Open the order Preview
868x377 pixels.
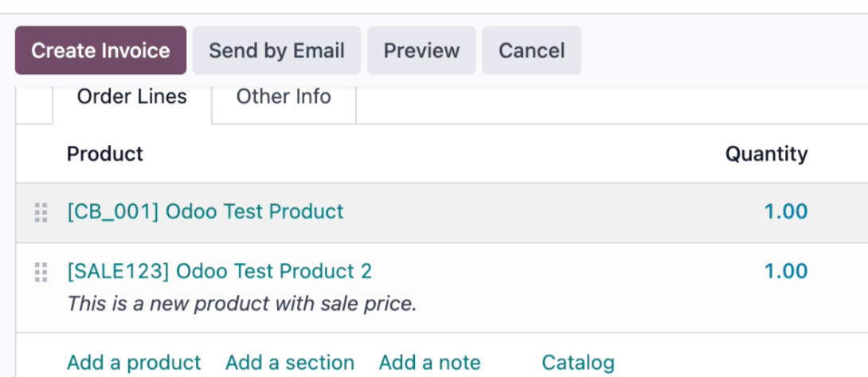(x=421, y=51)
